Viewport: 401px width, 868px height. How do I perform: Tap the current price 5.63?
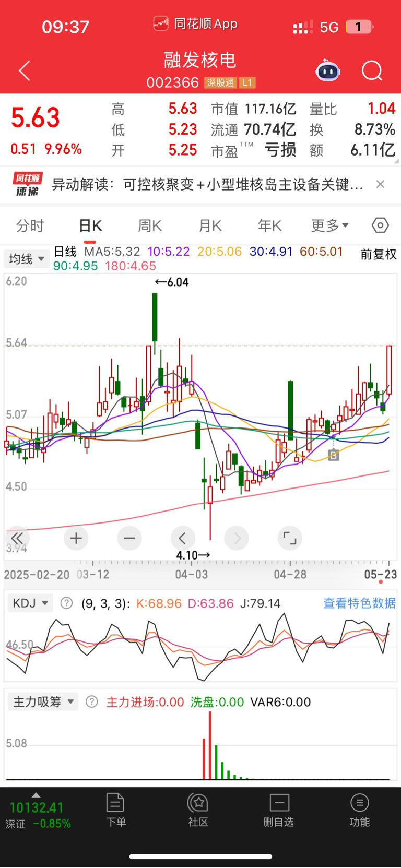(36, 117)
